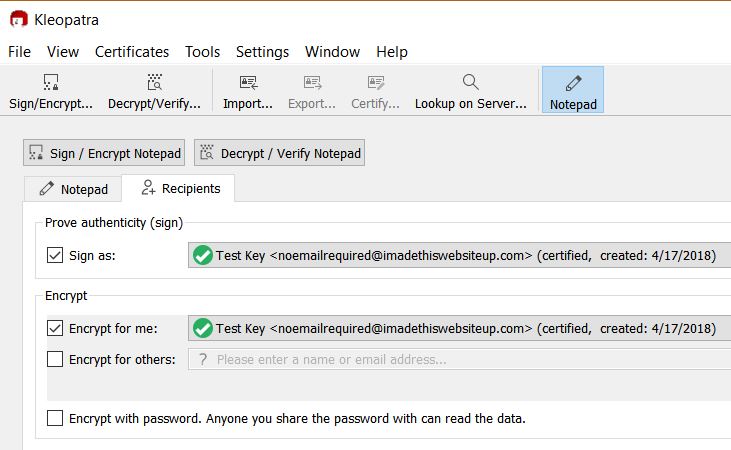Click the Kleopatra app logo icon
Image resolution: width=731 pixels, height=450 pixels.
coord(18,19)
